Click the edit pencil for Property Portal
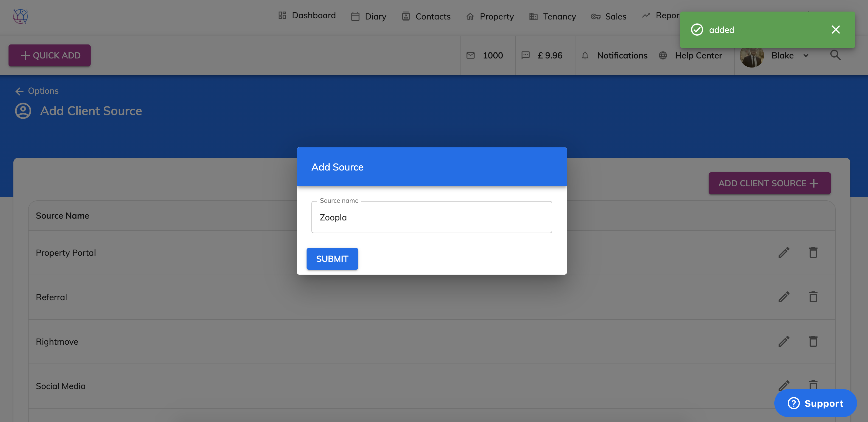Screen dimensions: 868x422 tap(784, 252)
